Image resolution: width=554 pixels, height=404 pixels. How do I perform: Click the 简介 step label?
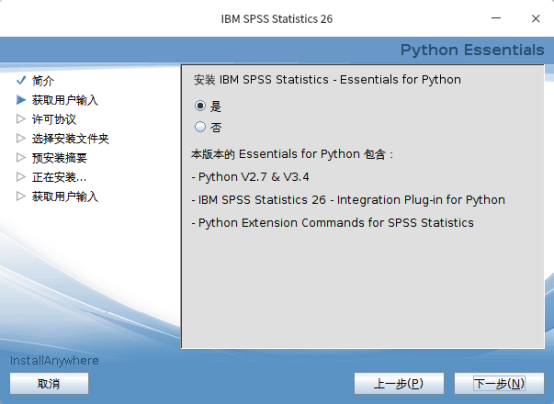pyautogui.click(x=43, y=81)
